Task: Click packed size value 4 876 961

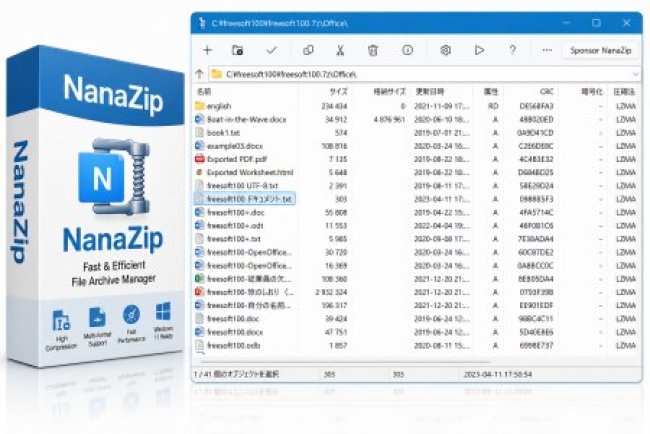Action: [x=389, y=119]
